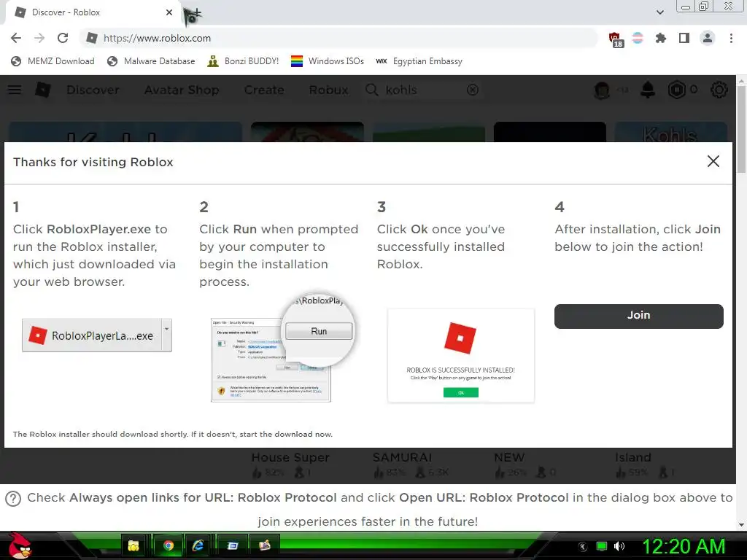Open the Roblox hamburger navigation menu
Viewport: 747px width, 560px height.
pos(15,90)
